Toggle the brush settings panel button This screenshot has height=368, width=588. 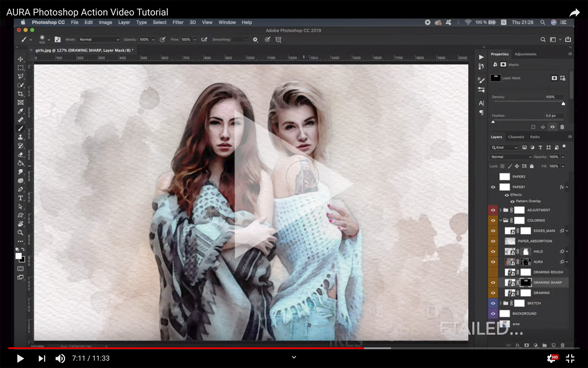click(57, 39)
